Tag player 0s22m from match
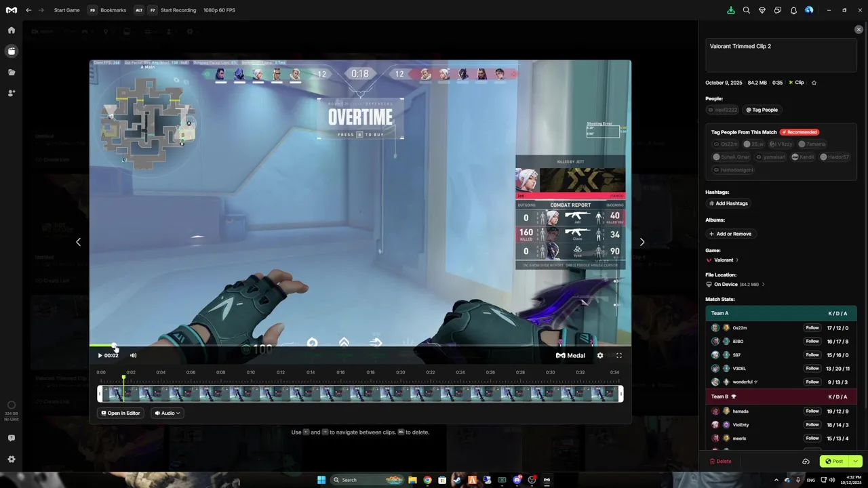868x488 pixels. pos(726,144)
